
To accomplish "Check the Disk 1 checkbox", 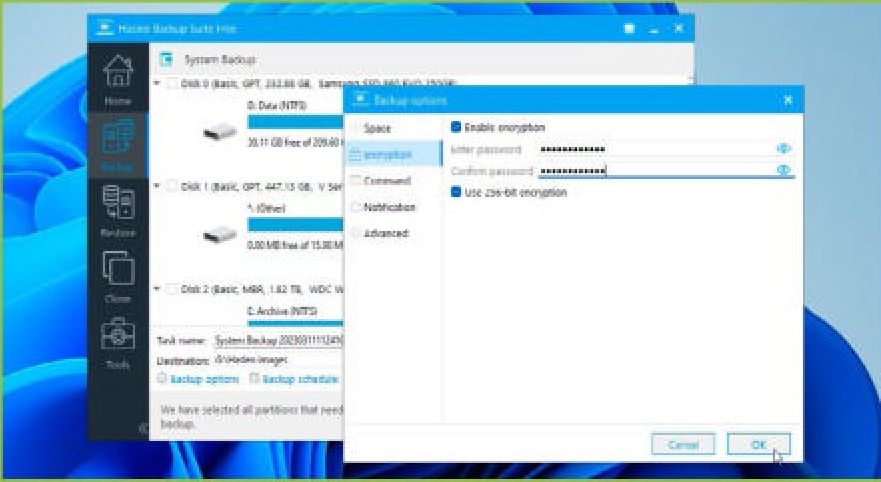I will coord(171,186).
